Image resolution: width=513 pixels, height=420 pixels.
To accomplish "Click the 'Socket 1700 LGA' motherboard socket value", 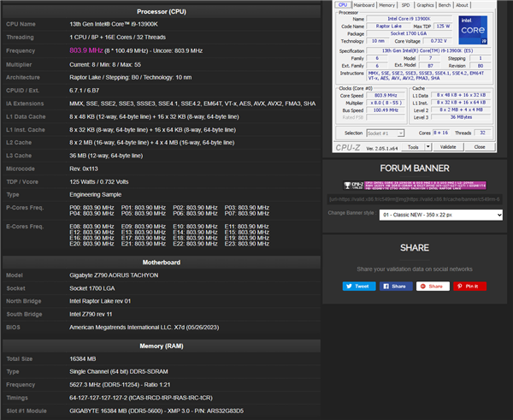I will (x=92, y=288).
